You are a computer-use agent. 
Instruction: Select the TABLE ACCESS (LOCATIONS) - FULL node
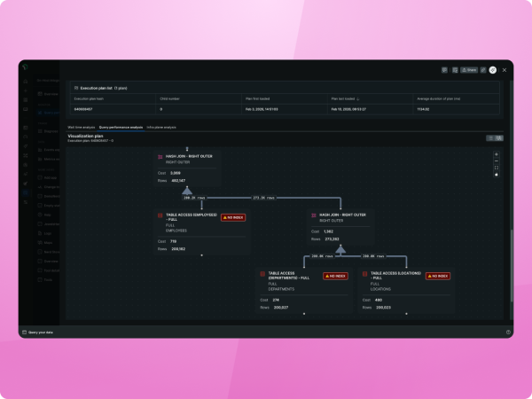pyautogui.click(x=406, y=291)
